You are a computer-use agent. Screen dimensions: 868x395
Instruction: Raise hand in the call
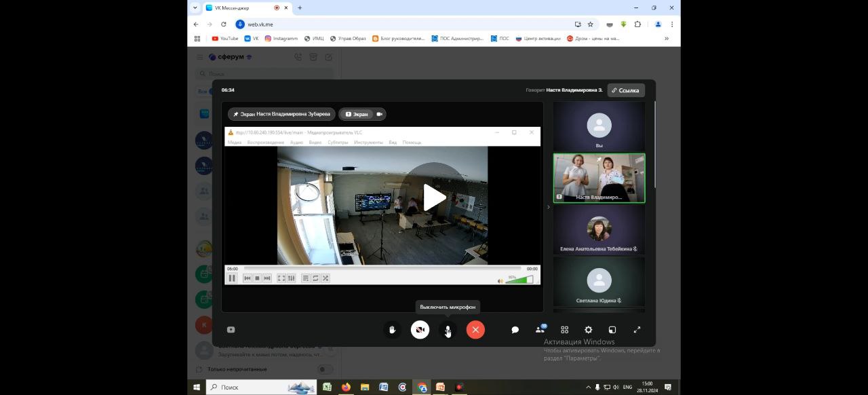[392, 330]
